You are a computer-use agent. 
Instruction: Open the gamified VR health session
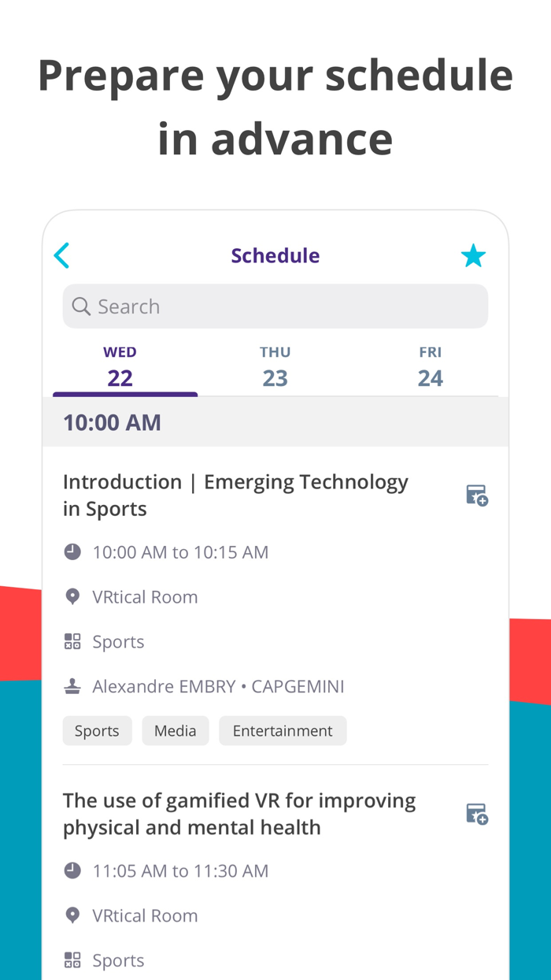click(239, 814)
